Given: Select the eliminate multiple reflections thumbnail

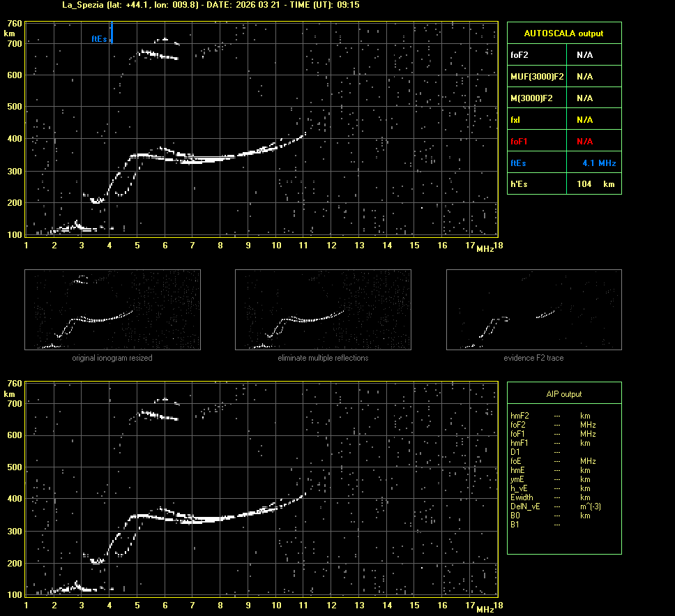Looking at the screenshot, I should 323,309.
